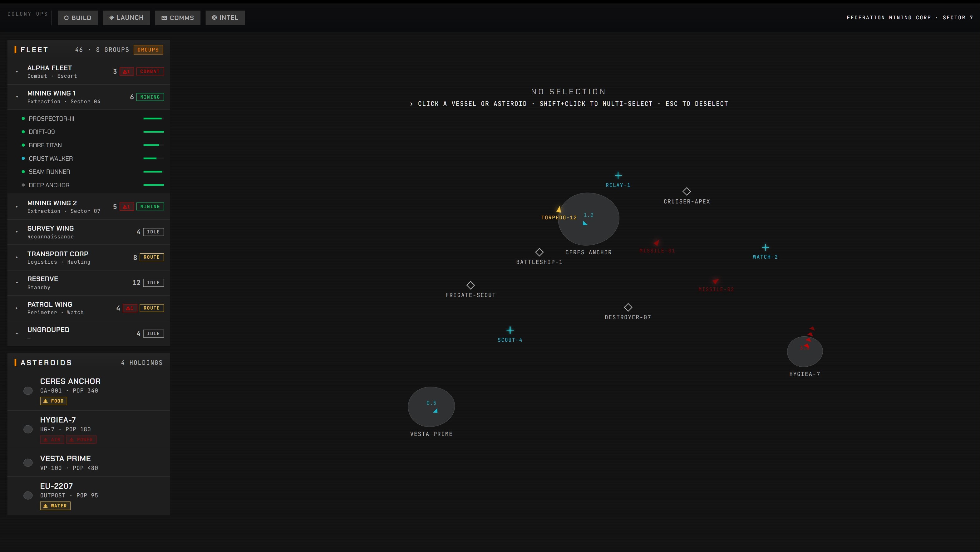Open the COMMS menu
Image resolution: width=980 pixels, height=552 pixels.
[x=178, y=18]
